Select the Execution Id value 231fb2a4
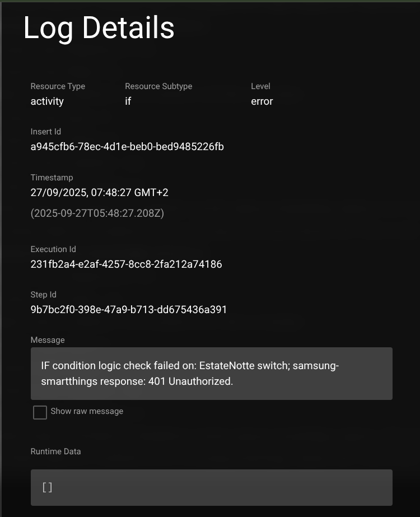 [126, 264]
